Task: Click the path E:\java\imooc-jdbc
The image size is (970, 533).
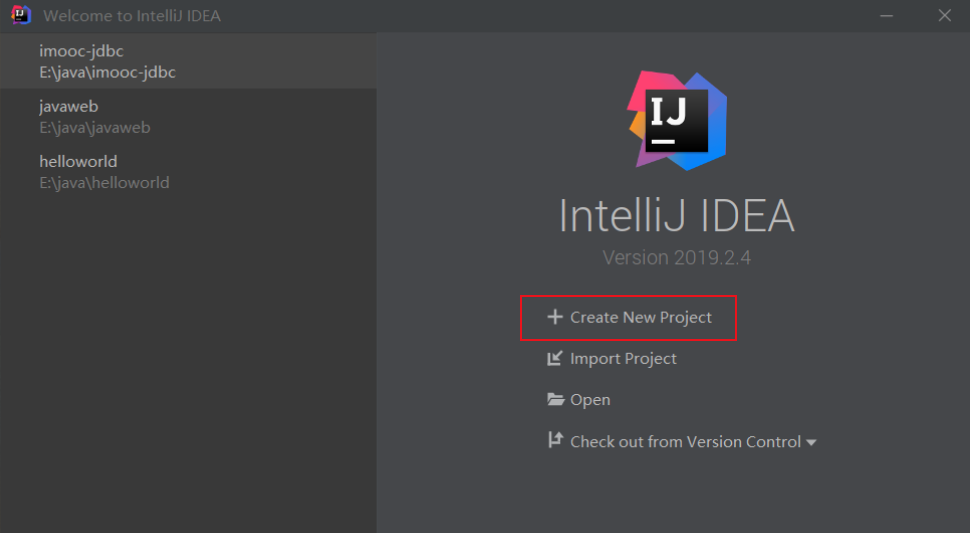Action: 108,72
